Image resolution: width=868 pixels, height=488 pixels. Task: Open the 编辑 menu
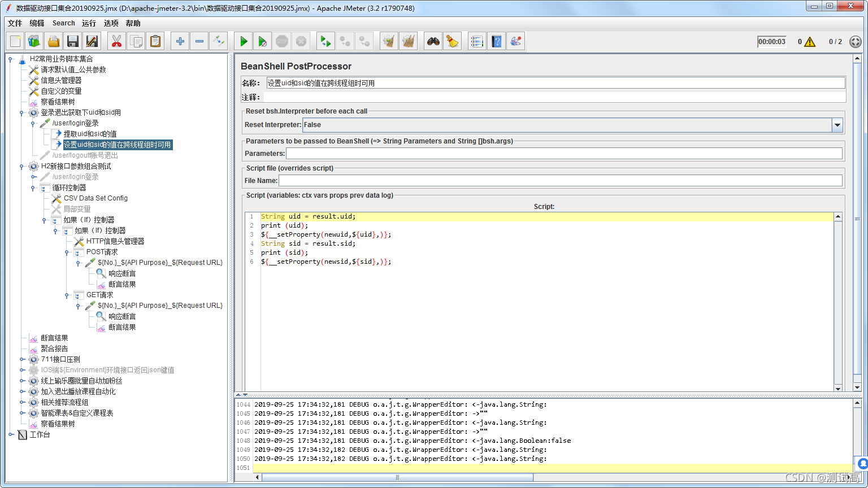click(37, 23)
